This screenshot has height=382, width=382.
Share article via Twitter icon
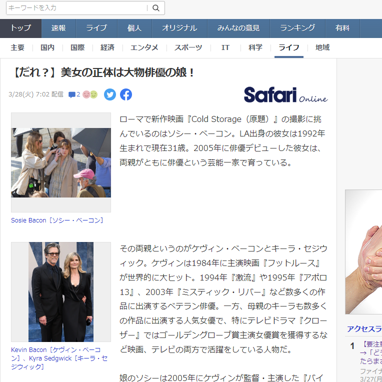pyautogui.click(x=110, y=95)
